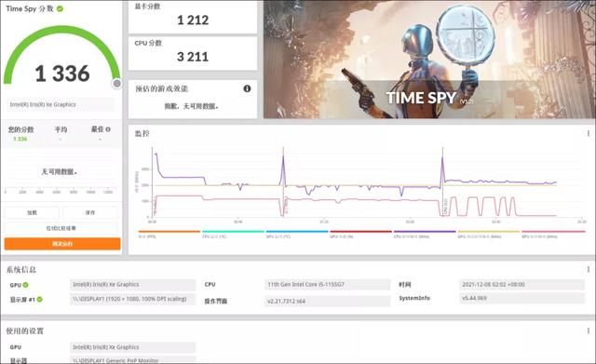
Task: Open the three-dot menu of the 使用的设置 section
Action: (x=588, y=330)
